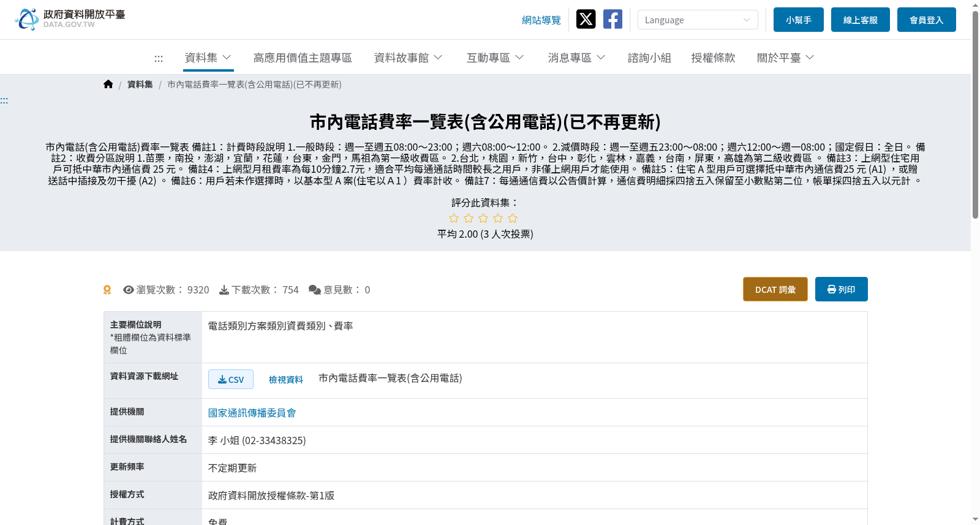This screenshot has height=525, width=980.
Task: Click the text 電話類別方案類別資費類別、費率
Action: pos(281,326)
